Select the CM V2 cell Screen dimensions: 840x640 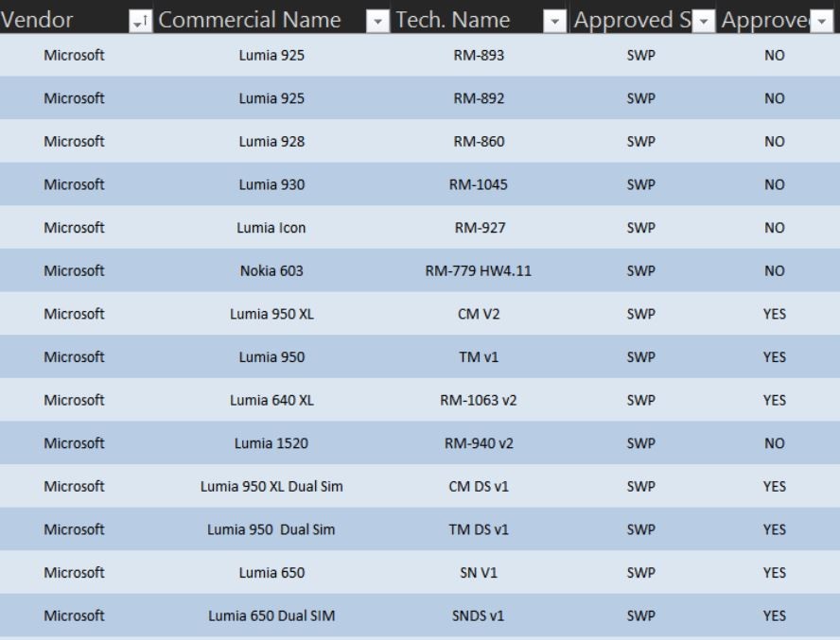pos(480,314)
